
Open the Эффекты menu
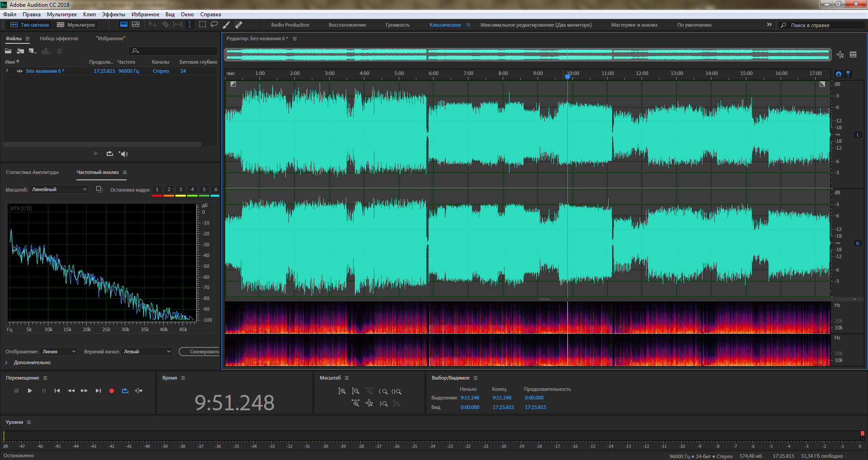[113, 14]
